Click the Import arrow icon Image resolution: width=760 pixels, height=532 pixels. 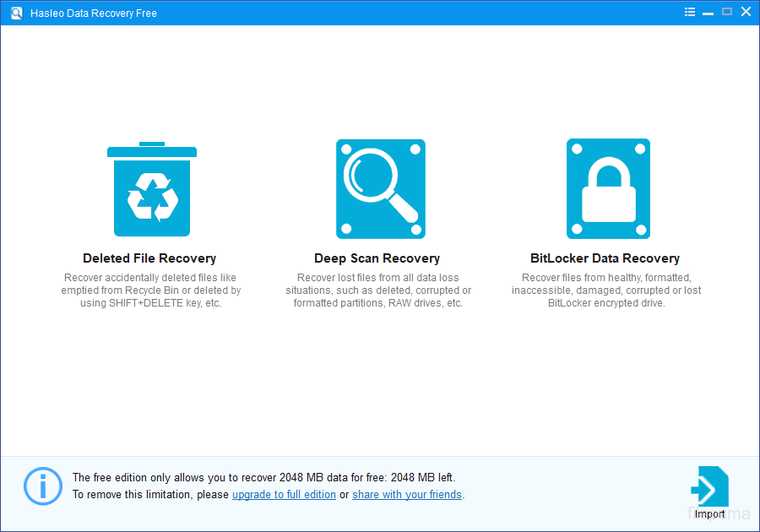pos(708,488)
